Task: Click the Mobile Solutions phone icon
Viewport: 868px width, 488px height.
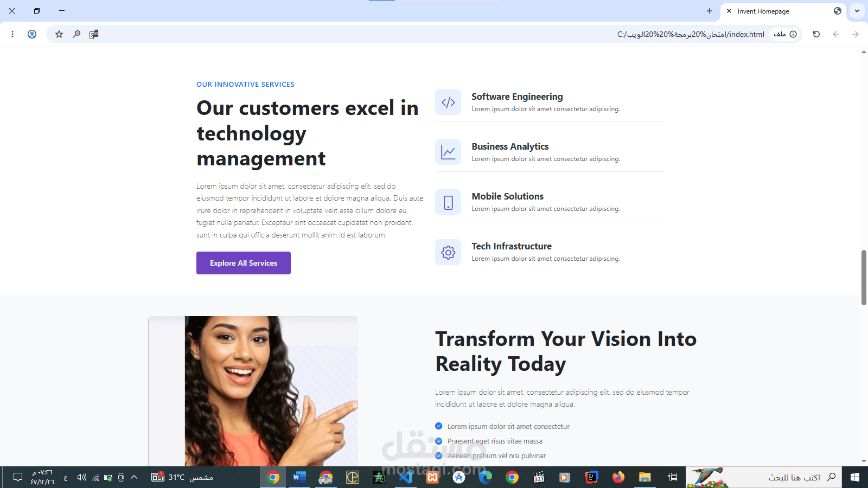Action: pyautogui.click(x=448, y=202)
